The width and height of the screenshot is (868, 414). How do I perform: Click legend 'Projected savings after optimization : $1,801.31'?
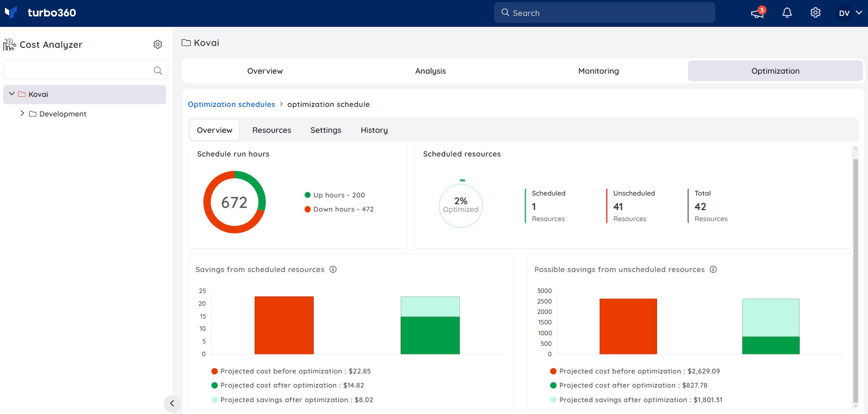(636, 400)
